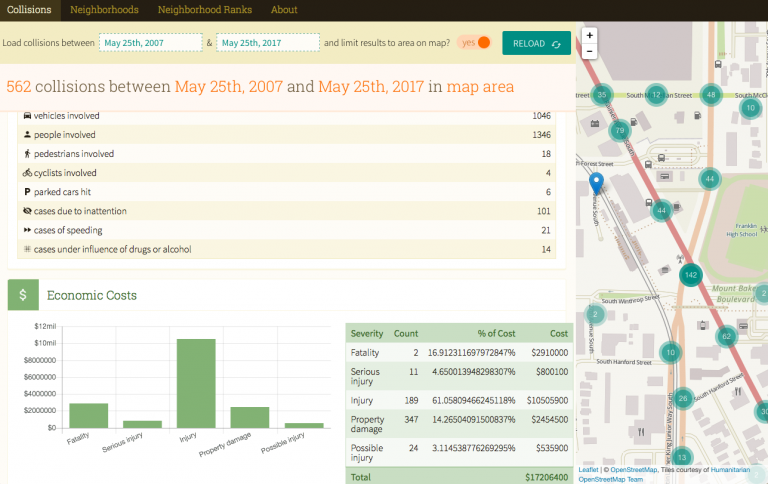The height and width of the screenshot is (484, 768).
Task: Click the collision cluster marker labeled 26
Action: [683, 398]
